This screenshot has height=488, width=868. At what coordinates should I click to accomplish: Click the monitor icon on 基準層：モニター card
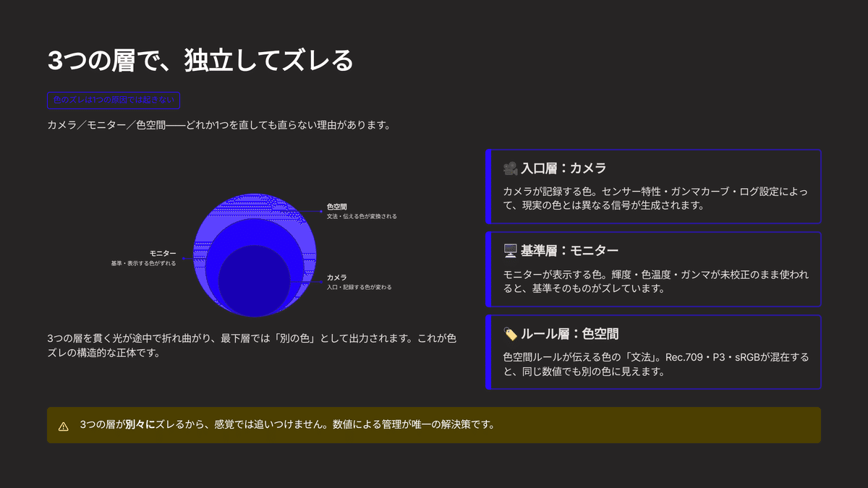[511, 250]
